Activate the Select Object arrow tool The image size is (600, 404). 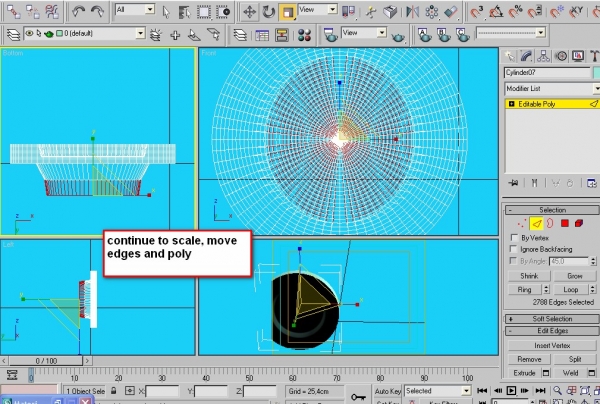[x=166, y=12]
